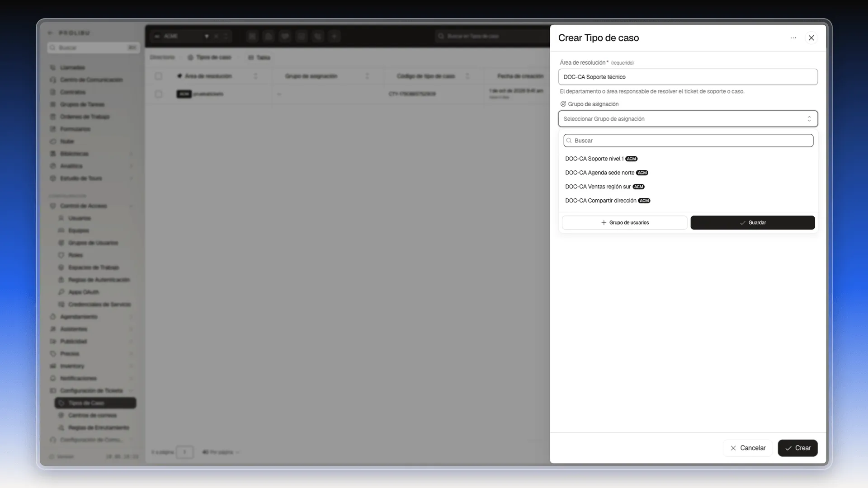
Task: Click the Área de resolución input field
Action: 688,77
